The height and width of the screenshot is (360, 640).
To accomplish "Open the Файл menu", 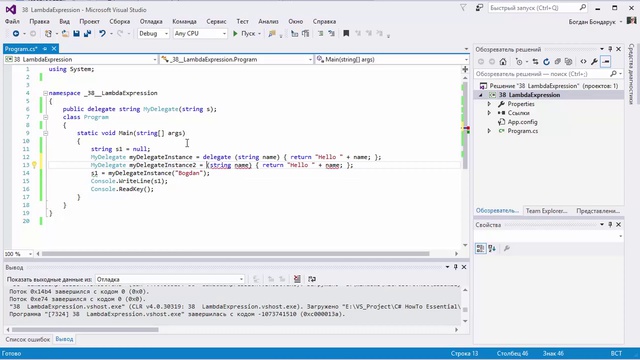I will 12,21.
